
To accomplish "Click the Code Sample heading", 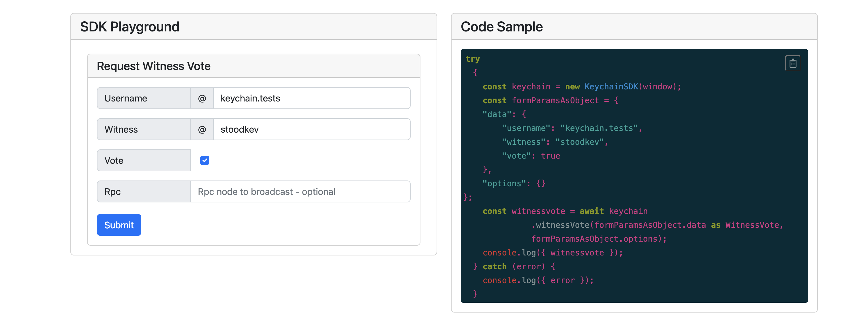I will pyautogui.click(x=501, y=27).
